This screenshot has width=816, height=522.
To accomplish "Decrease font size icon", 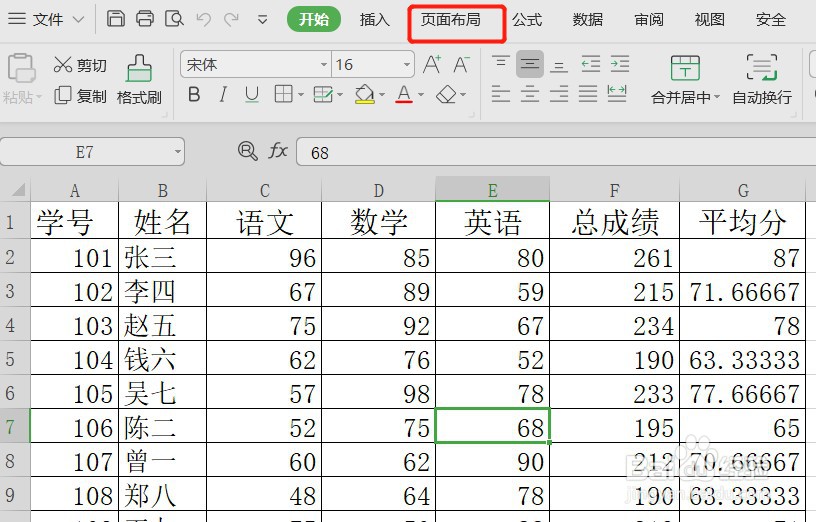I will [461, 65].
